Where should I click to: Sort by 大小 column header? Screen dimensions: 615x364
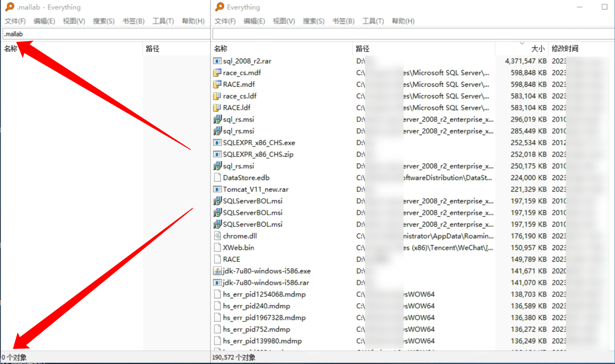(521, 48)
